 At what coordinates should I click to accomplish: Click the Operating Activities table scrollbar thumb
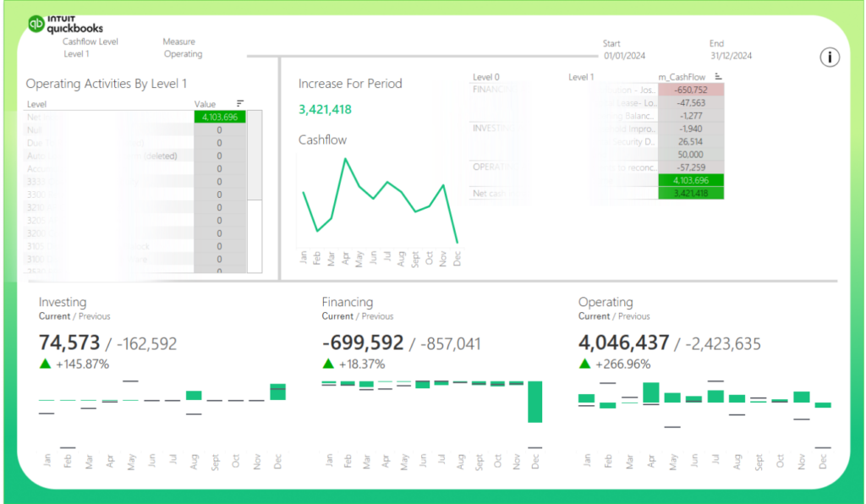254,155
